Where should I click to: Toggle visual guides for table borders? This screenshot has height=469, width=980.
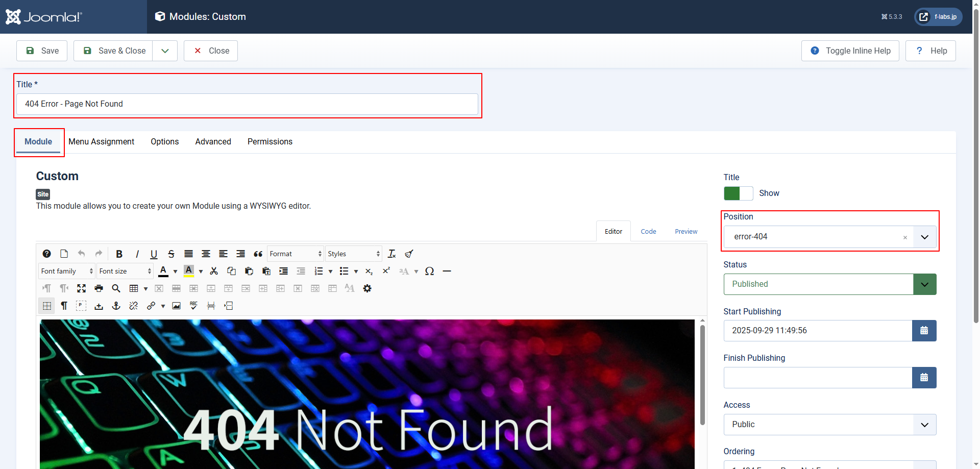tap(46, 306)
